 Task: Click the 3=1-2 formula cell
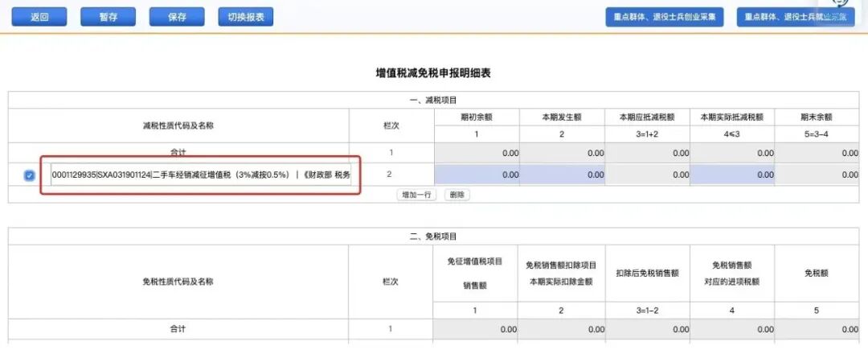[647, 311]
